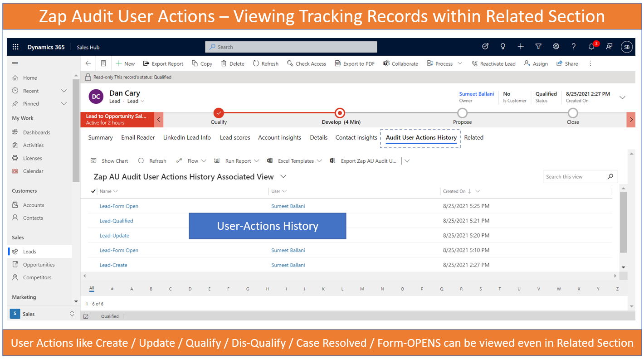Open Opportunities in sidebar
The width and height of the screenshot is (644, 359).
point(39,265)
